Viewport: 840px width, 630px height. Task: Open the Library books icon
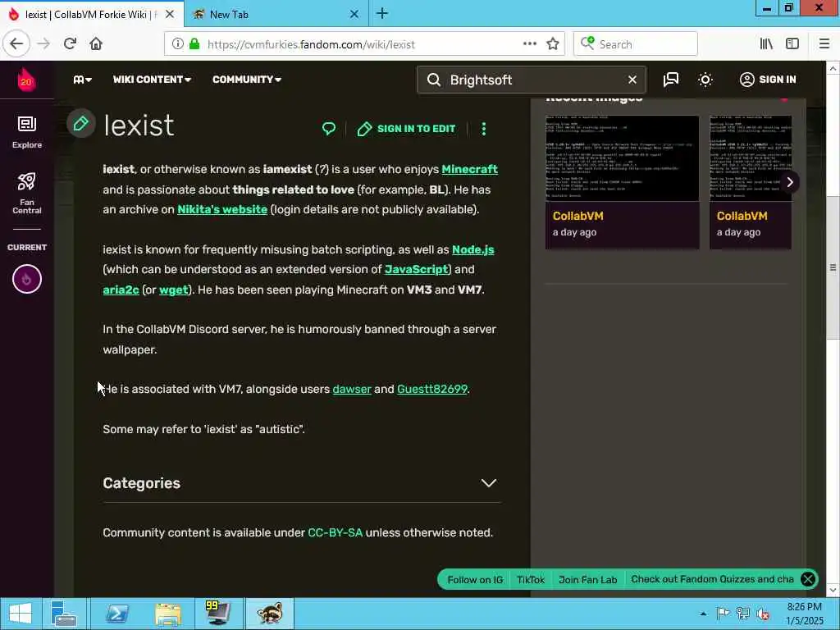766,44
